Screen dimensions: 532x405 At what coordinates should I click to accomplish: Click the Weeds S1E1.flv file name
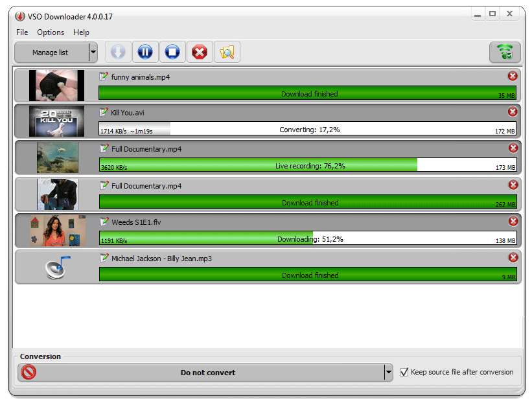click(136, 222)
